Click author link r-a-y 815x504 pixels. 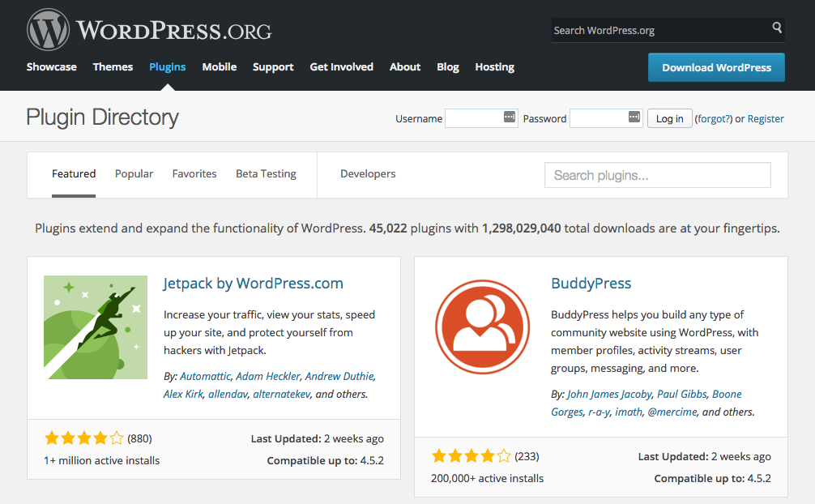point(599,412)
